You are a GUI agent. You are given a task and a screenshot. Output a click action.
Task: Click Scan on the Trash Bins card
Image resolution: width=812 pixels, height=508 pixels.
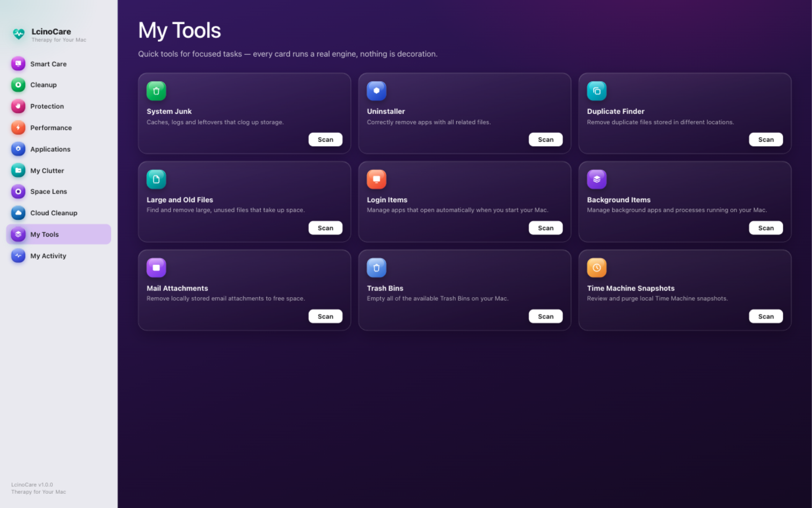click(x=546, y=316)
